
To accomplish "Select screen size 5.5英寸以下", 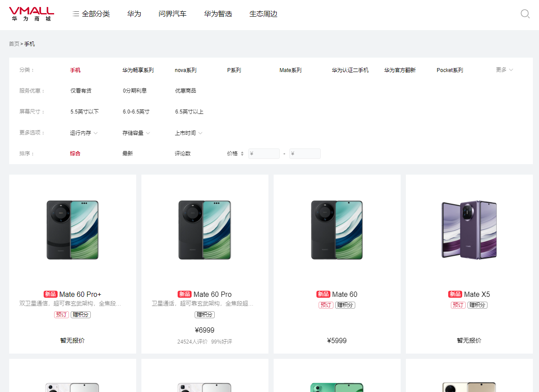I will [x=85, y=112].
